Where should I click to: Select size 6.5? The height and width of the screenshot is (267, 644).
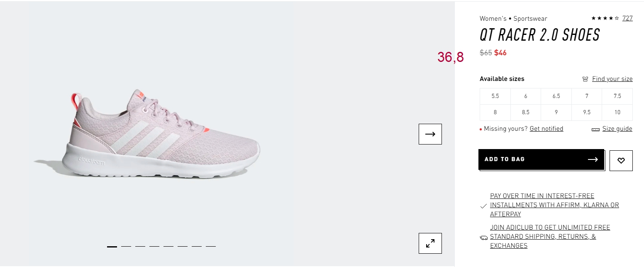pyautogui.click(x=556, y=96)
